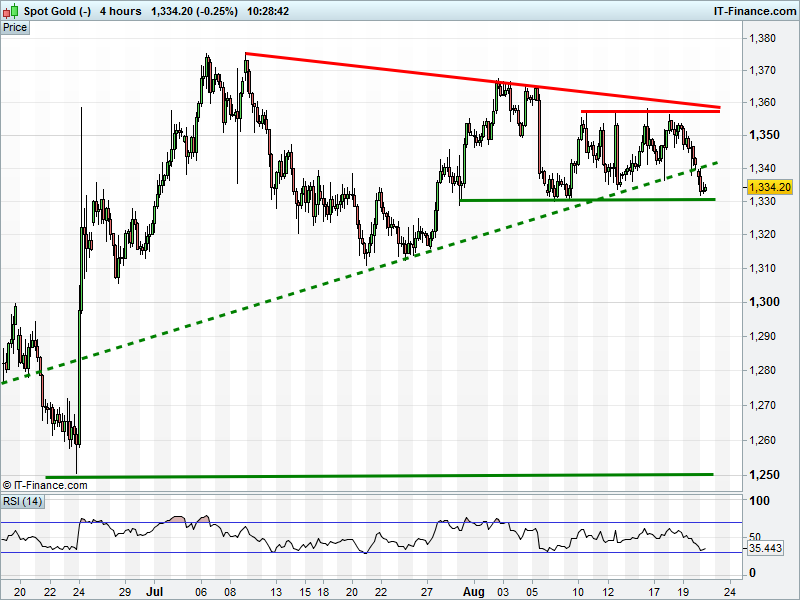Click the 1,310 price axis label
This screenshot has height=600, width=800.
coord(762,268)
